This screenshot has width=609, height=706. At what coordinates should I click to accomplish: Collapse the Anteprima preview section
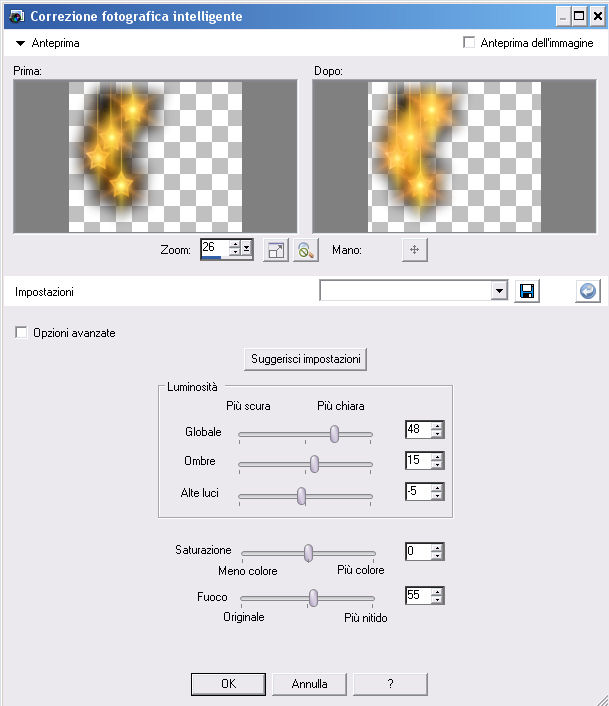tap(20, 43)
